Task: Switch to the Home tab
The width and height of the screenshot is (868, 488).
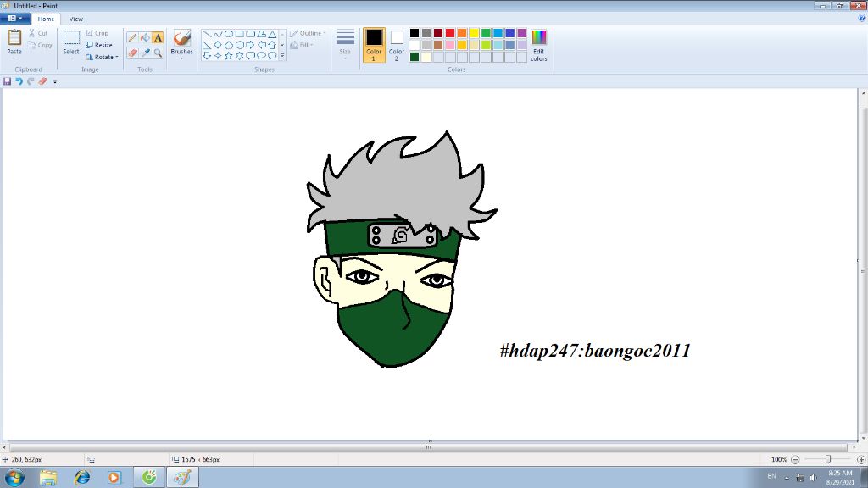Action: point(46,19)
